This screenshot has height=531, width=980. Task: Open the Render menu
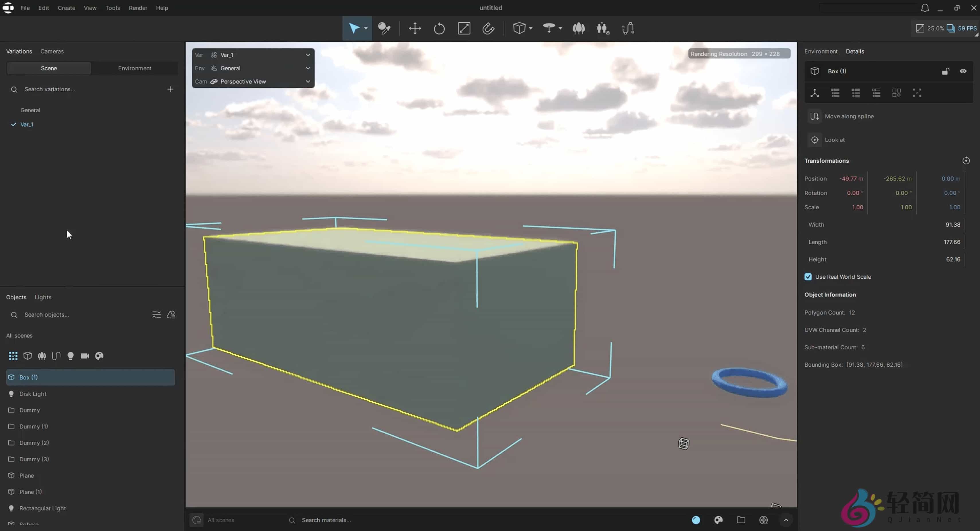[x=138, y=8]
